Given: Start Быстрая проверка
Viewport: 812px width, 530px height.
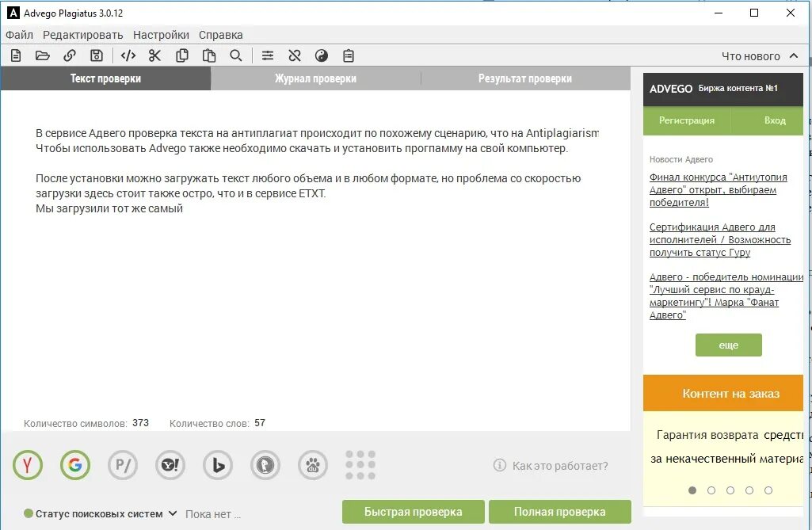Looking at the screenshot, I should [x=414, y=512].
